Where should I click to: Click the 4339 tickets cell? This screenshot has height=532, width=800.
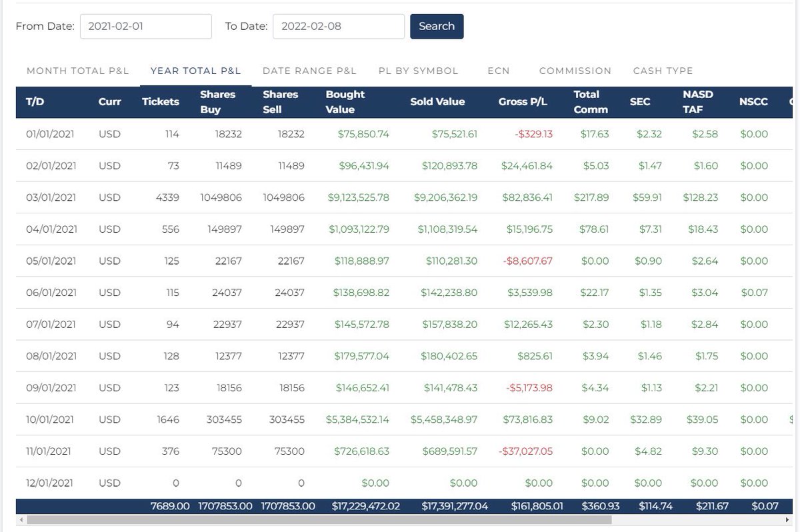[167, 197]
